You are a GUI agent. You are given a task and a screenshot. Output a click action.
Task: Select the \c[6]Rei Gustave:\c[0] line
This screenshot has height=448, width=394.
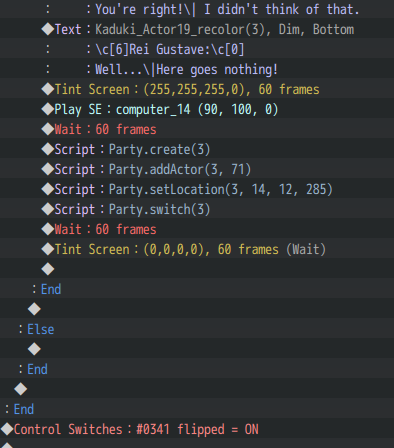197,49
